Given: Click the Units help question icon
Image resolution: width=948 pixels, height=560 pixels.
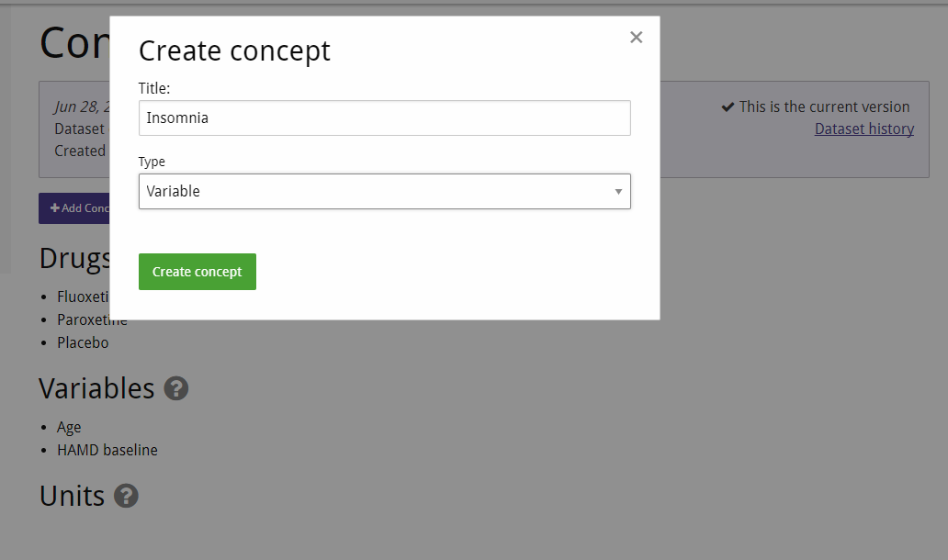Looking at the screenshot, I should [x=127, y=496].
